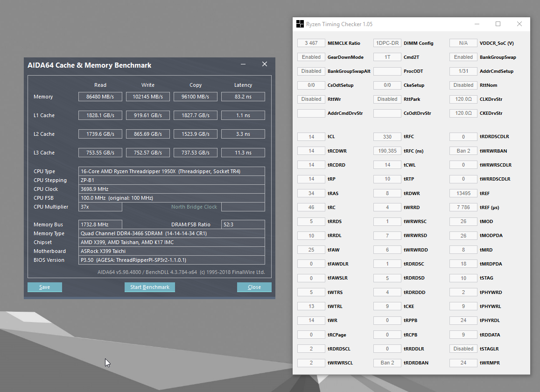Click GearDownMode value Enabled

point(311,57)
